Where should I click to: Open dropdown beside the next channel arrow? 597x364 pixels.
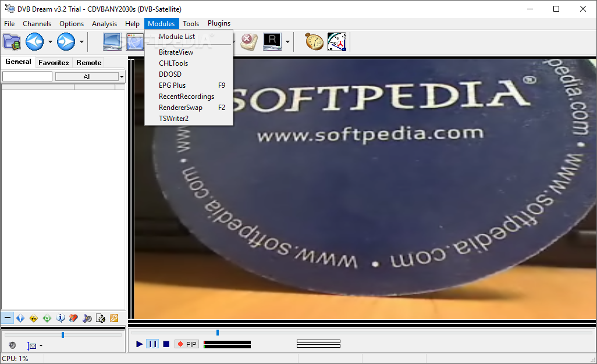[x=81, y=42]
